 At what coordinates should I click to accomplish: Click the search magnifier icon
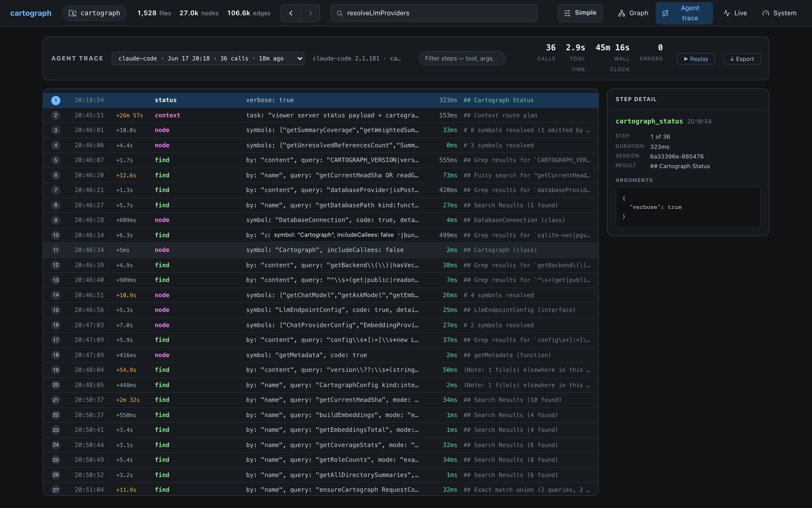(x=340, y=13)
